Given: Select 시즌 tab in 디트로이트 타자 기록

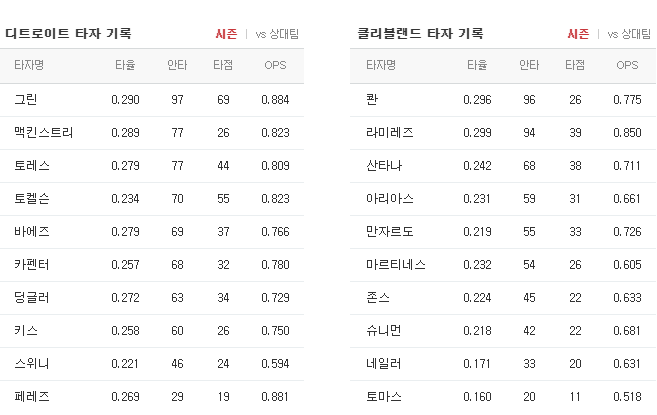Looking at the screenshot, I should [226, 34].
